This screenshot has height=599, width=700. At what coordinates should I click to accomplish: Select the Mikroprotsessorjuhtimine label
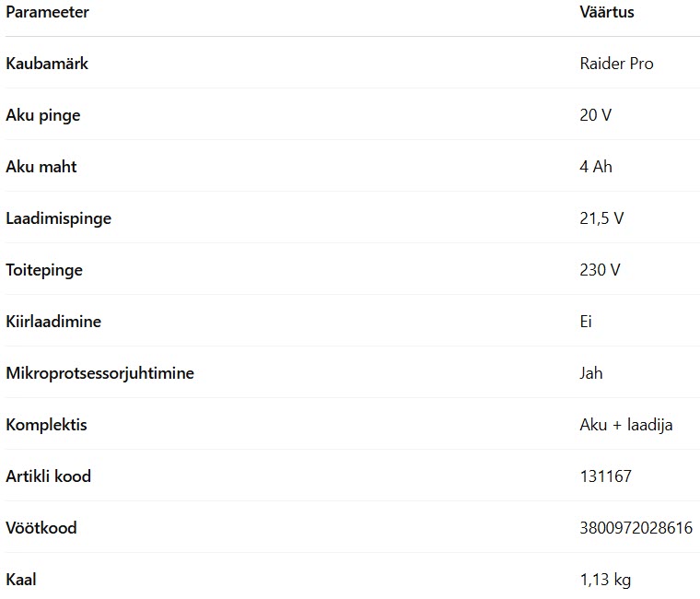point(100,373)
